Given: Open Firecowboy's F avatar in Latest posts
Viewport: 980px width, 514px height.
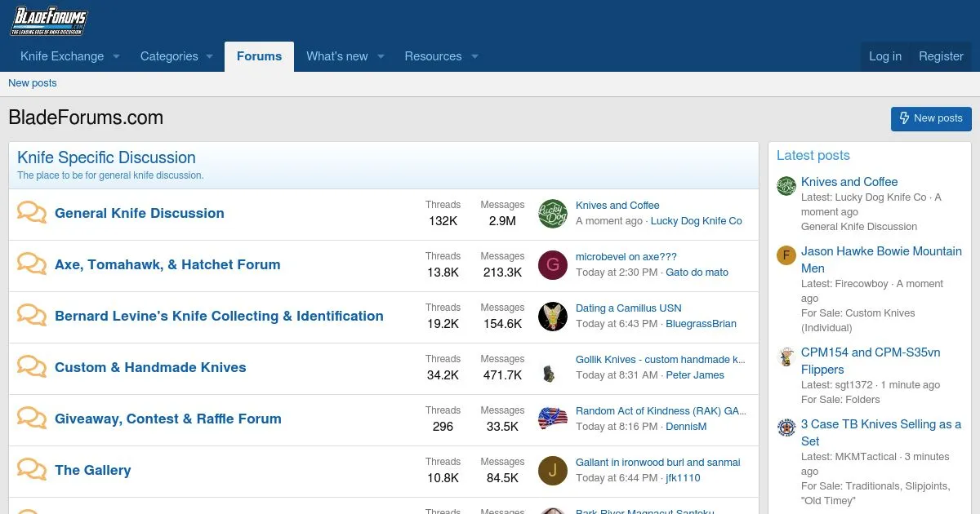Looking at the screenshot, I should (x=786, y=255).
